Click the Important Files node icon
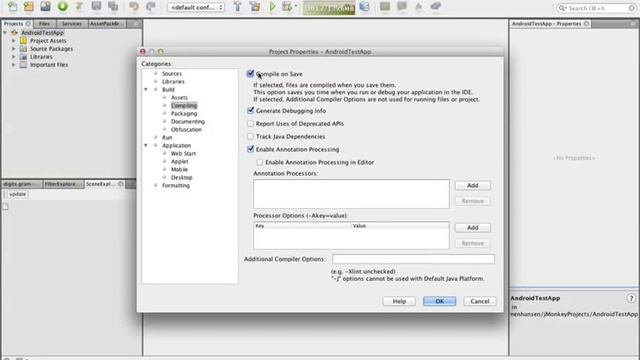This screenshot has width=640, height=360. 23,64
